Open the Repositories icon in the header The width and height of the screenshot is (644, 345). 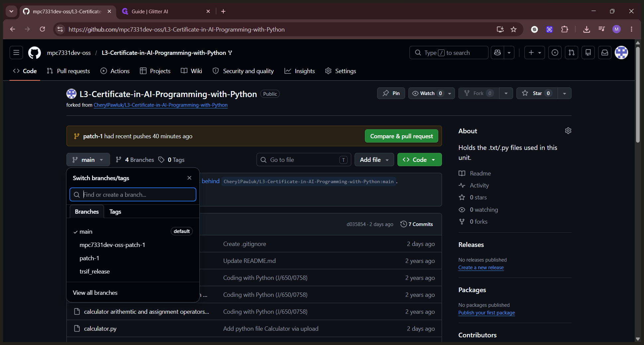[588, 53]
